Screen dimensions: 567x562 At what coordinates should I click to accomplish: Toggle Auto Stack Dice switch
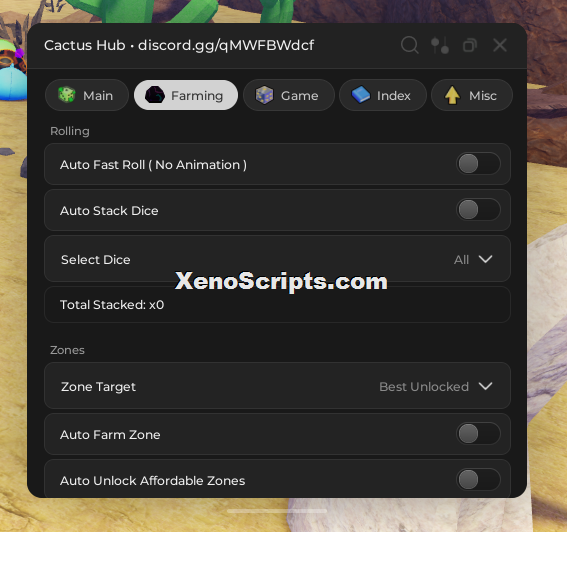click(478, 210)
